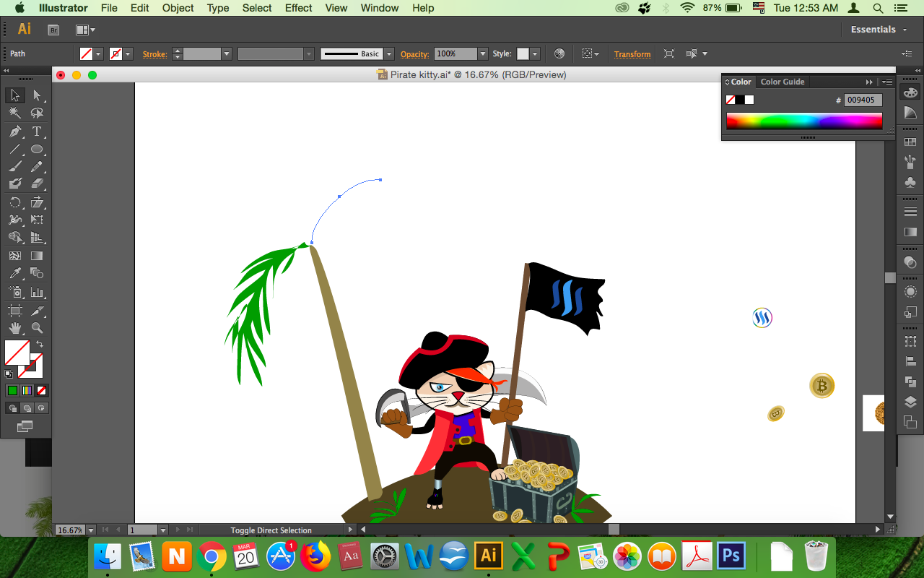
Task: Open zoom level 16.67% dropdown
Action: tap(90, 530)
